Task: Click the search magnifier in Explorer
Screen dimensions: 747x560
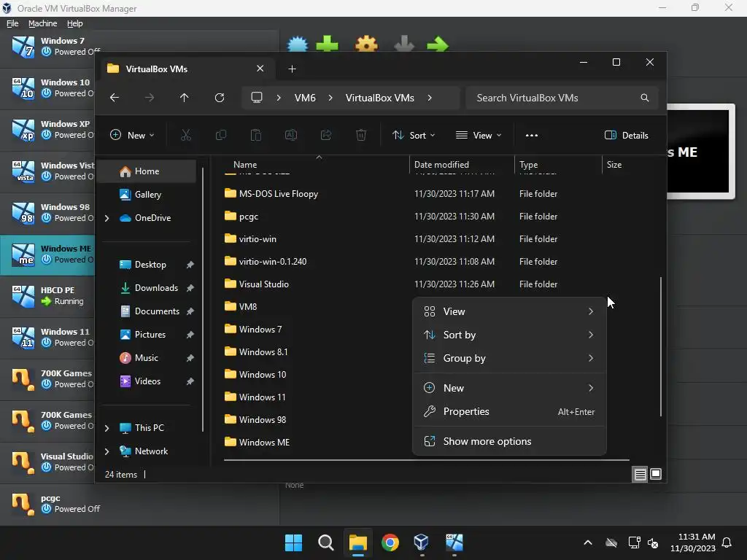Action: pyautogui.click(x=645, y=98)
